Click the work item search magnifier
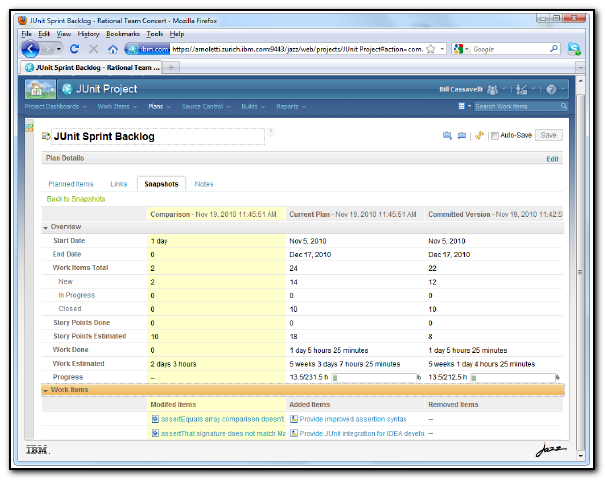This screenshot has height=480, width=605. coord(564,106)
